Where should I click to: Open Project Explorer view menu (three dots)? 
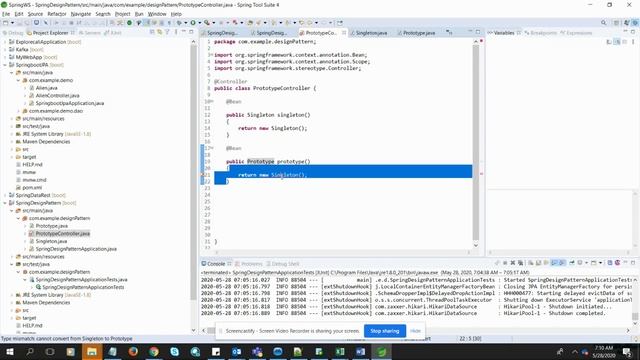(x=176, y=32)
